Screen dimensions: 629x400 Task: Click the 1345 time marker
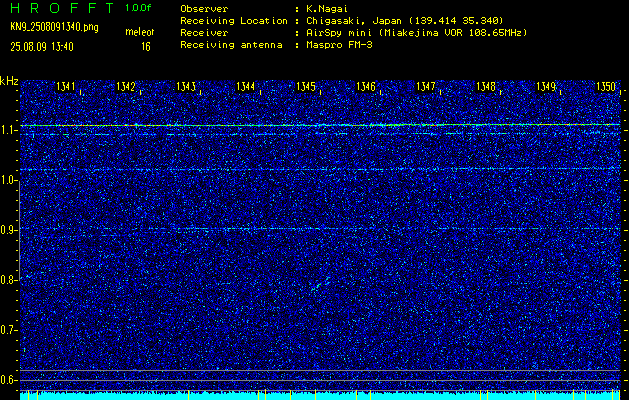point(306,87)
